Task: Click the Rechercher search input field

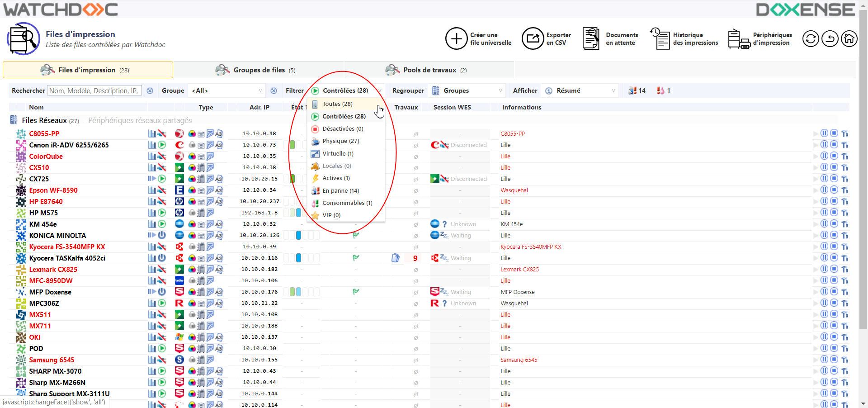Action: tap(94, 91)
